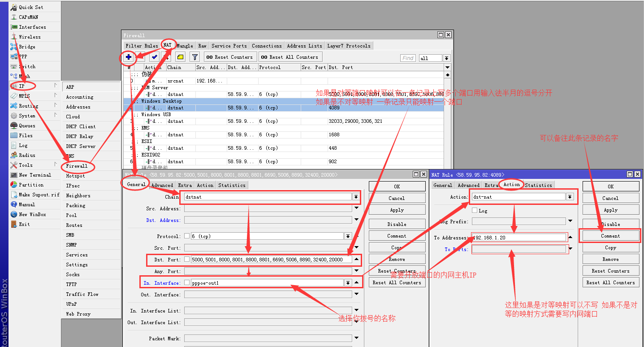Expand the MPLS submenu
Screen dimensions: 644x347
pyautogui.click(x=56, y=96)
